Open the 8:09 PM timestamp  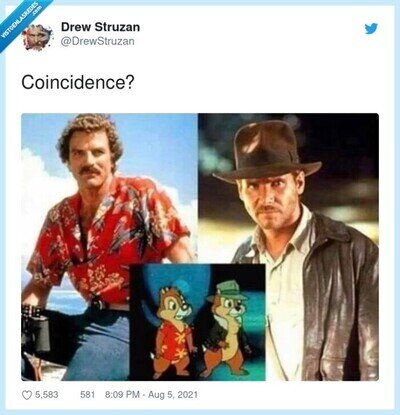[122, 395]
